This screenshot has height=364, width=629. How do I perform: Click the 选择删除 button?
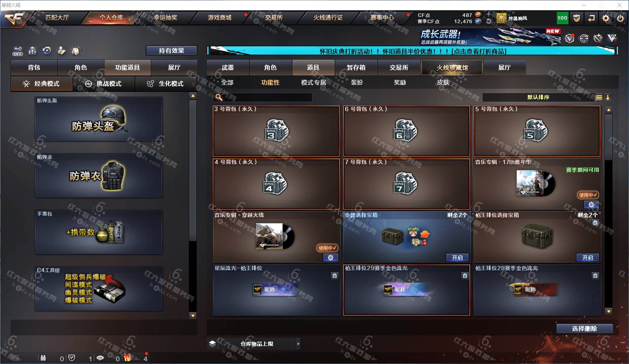click(x=584, y=329)
